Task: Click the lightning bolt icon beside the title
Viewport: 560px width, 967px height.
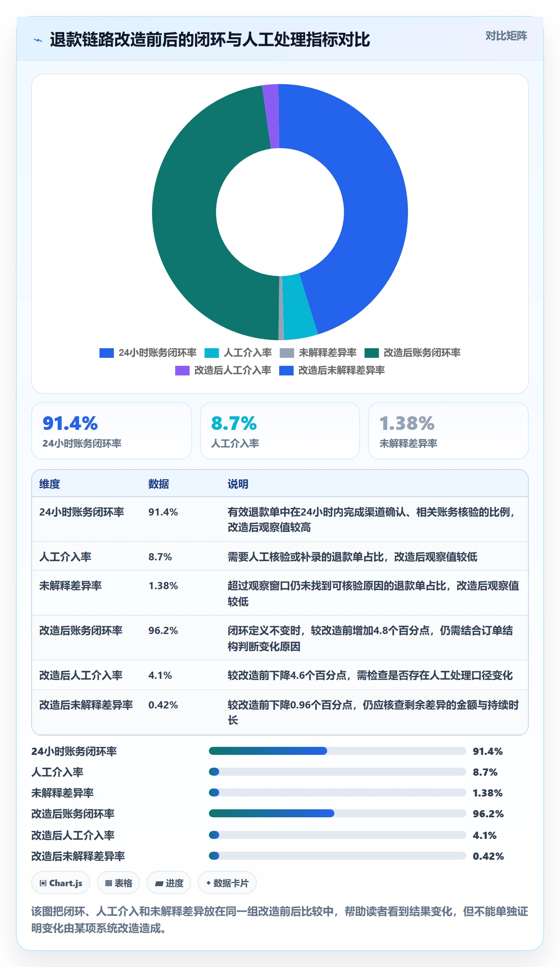Action: pyautogui.click(x=38, y=40)
